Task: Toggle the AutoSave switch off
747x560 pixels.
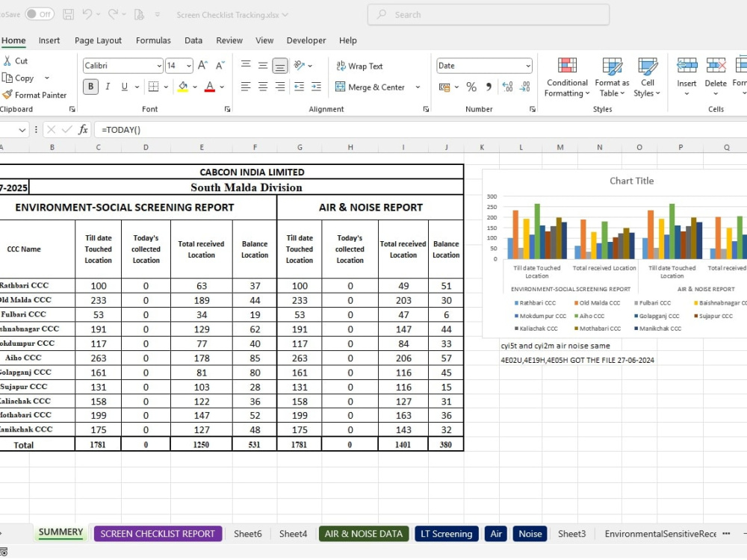Action: pyautogui.click(x=40, y=14)
